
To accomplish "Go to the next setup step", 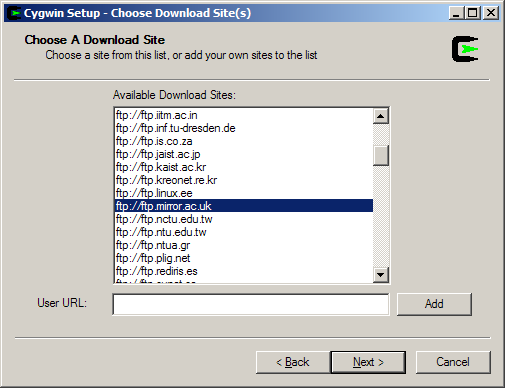I will 368,362.
